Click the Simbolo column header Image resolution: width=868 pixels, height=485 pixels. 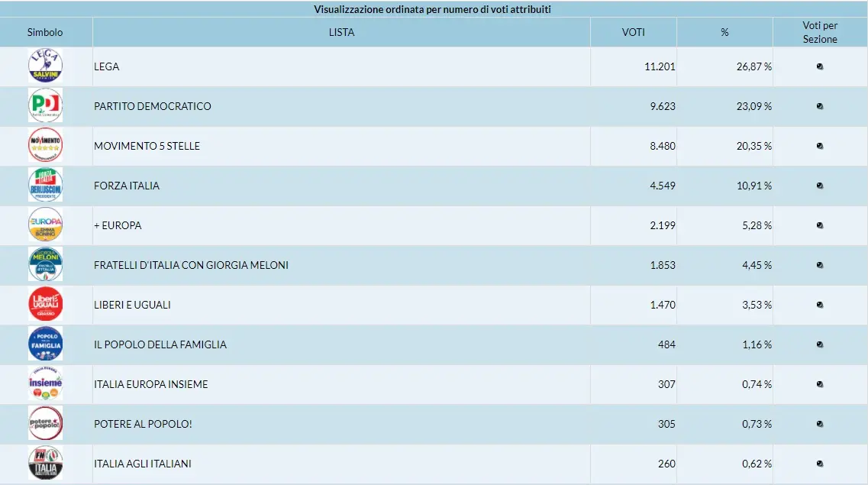pos(45,32)
